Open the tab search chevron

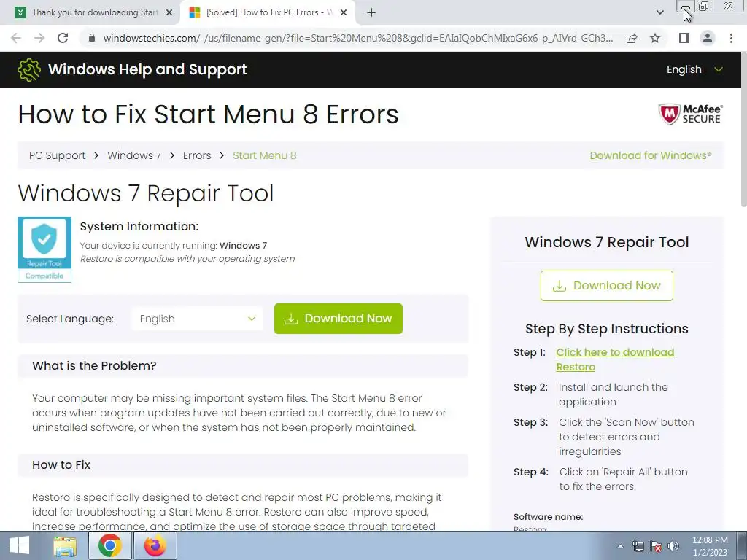(659, 12)
